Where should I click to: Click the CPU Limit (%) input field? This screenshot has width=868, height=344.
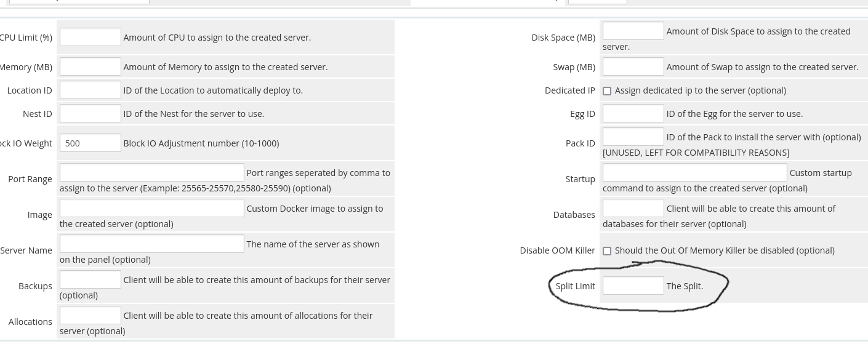pos(90,37)
